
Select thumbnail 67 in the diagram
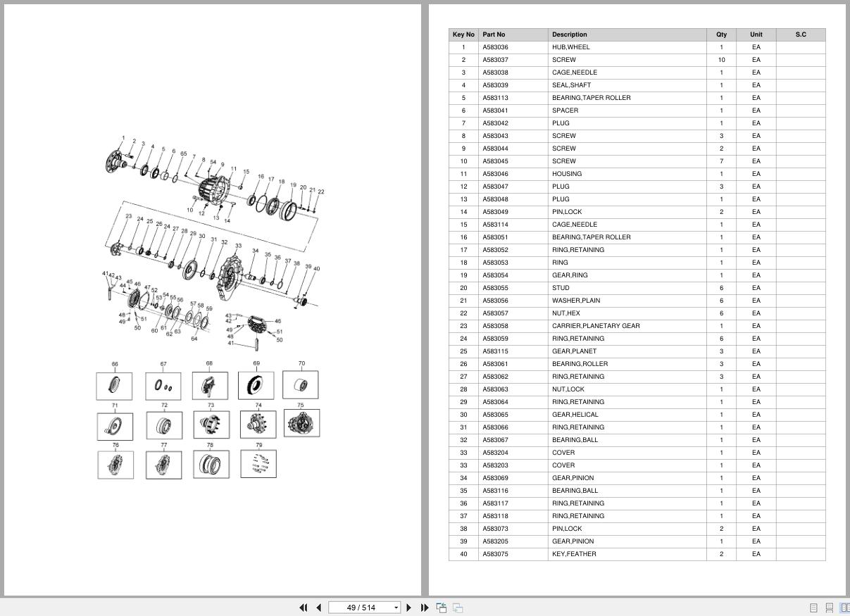pos(163,386)
